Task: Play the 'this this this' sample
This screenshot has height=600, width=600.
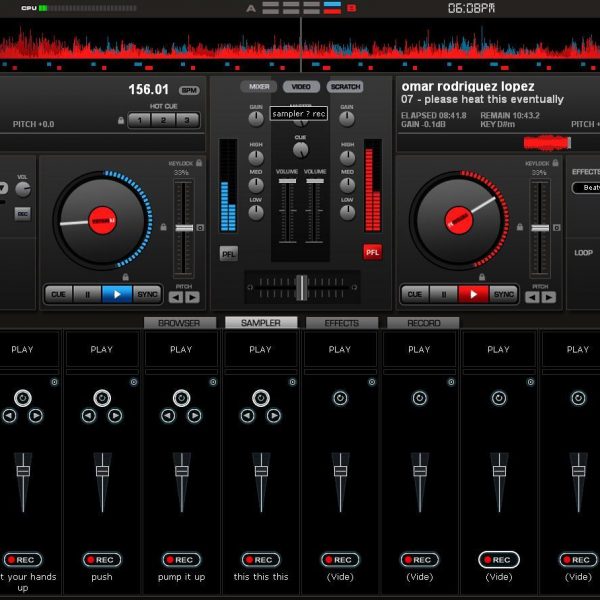Action: 261,349
